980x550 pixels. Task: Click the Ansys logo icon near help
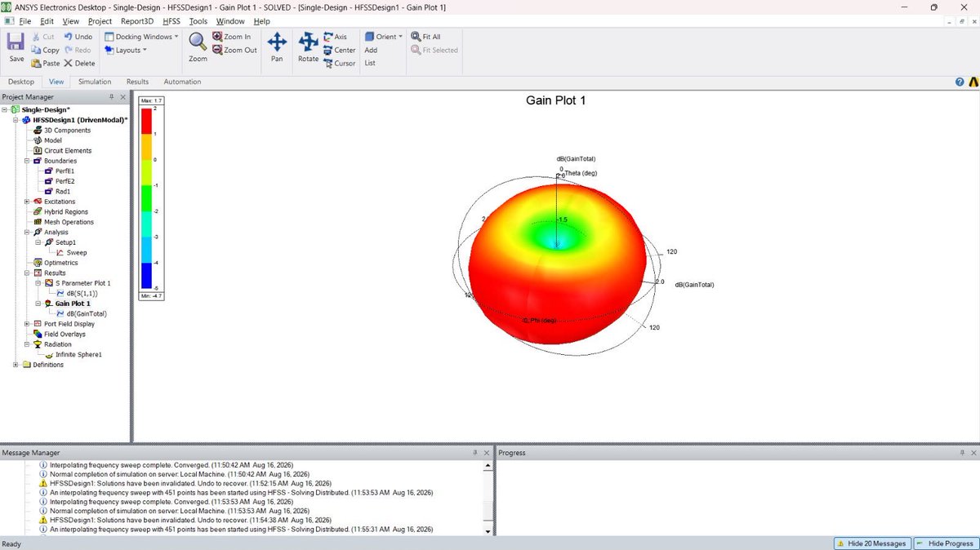[x=973, y=82]
